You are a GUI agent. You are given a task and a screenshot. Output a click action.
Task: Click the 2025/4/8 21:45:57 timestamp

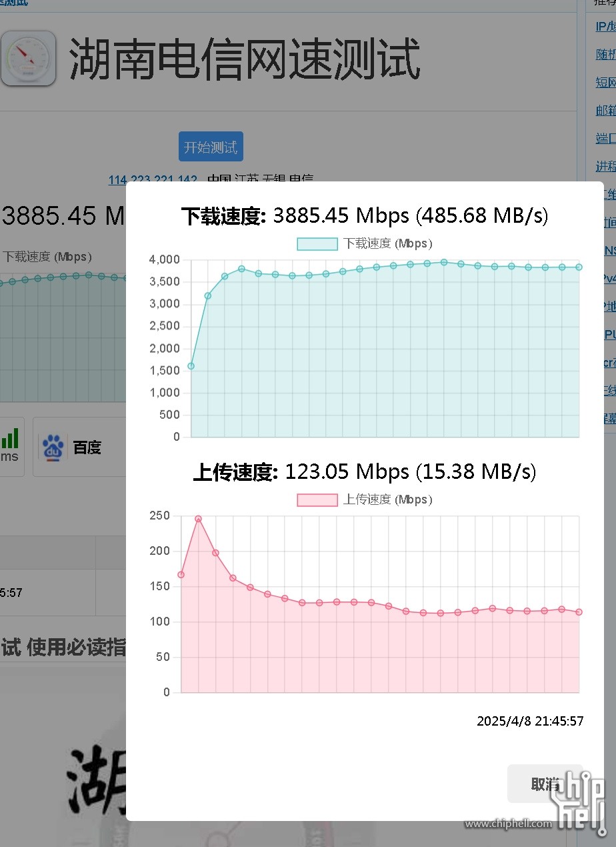click(530, 721)
